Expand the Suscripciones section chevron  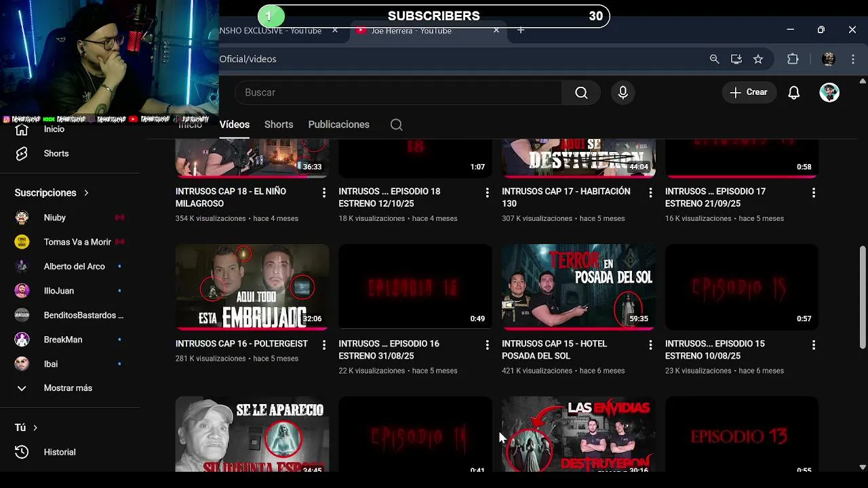pos(86,193)
